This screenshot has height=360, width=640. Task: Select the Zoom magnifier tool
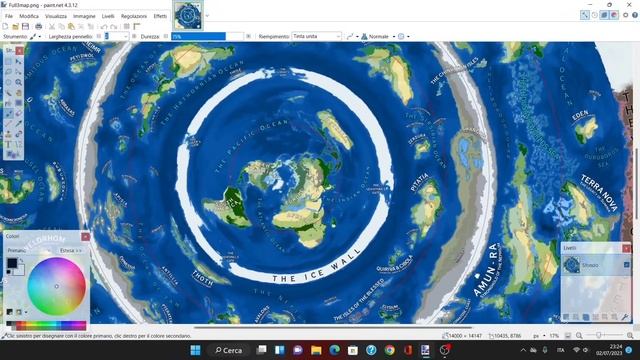tap(19, 82)
